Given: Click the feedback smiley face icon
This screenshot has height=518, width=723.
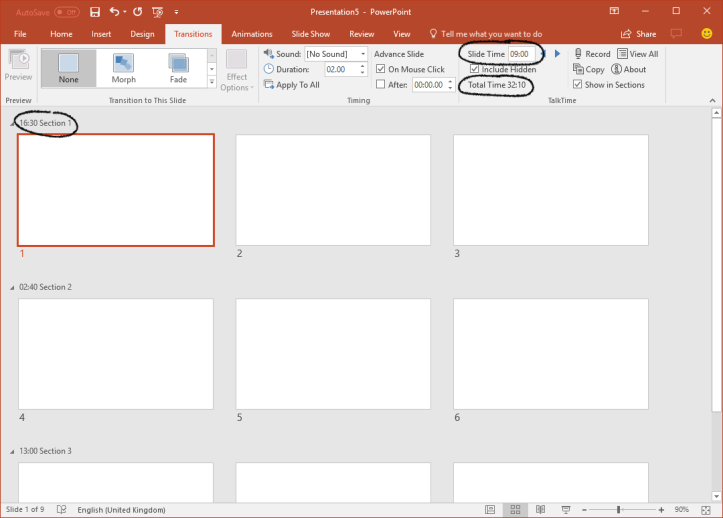Looking at the screenshot, I should (707, 34).
